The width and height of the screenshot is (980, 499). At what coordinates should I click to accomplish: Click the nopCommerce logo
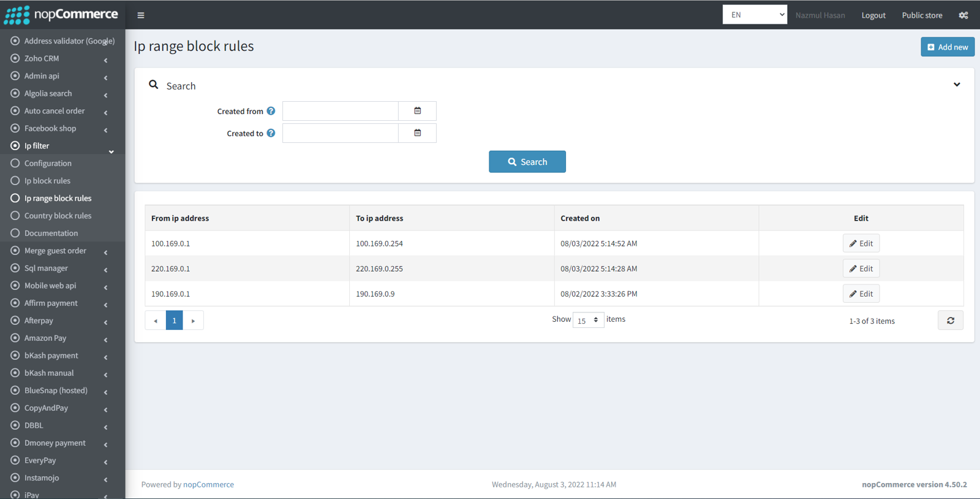[61, 15]
